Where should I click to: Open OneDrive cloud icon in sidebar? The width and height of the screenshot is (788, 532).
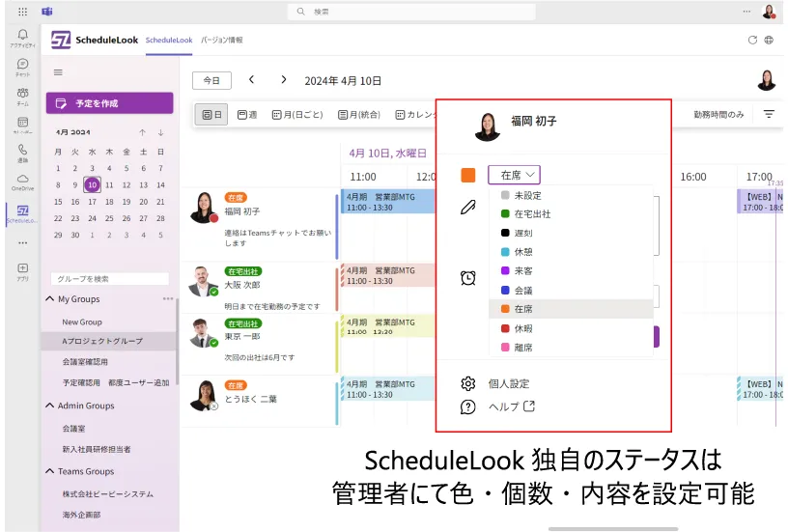22,179
